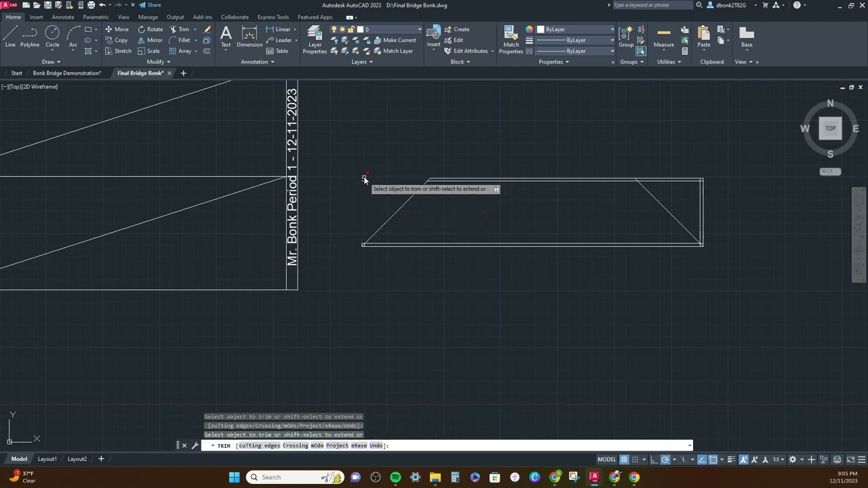
Task: Select the Fillet tool
Action: point(180,40)
